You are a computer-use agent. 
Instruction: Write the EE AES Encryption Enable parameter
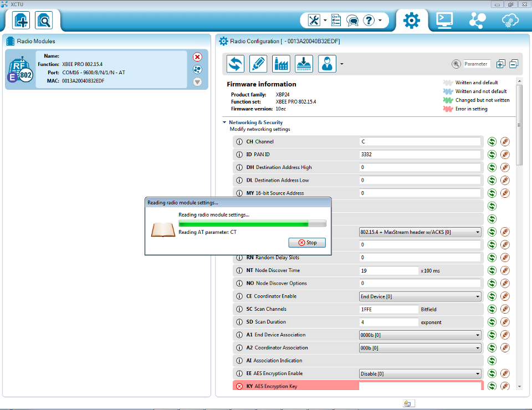tap(505, 374)
